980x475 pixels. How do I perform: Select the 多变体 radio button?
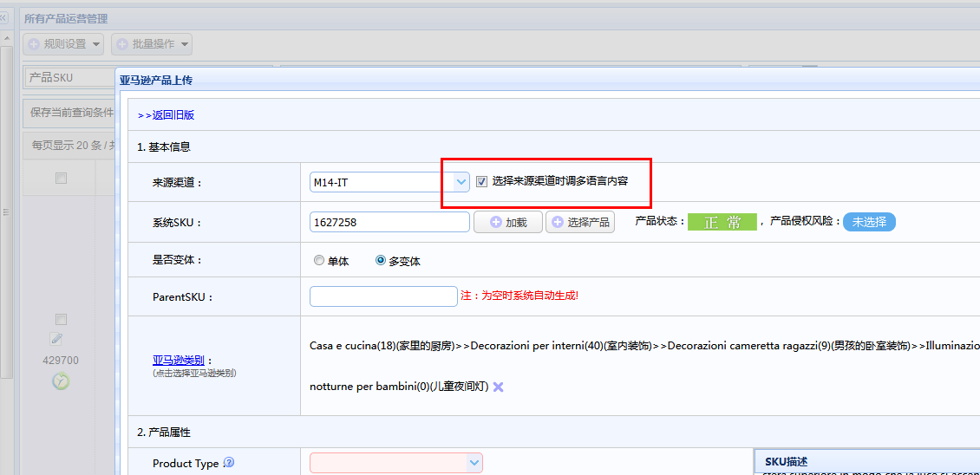[381, 261]
